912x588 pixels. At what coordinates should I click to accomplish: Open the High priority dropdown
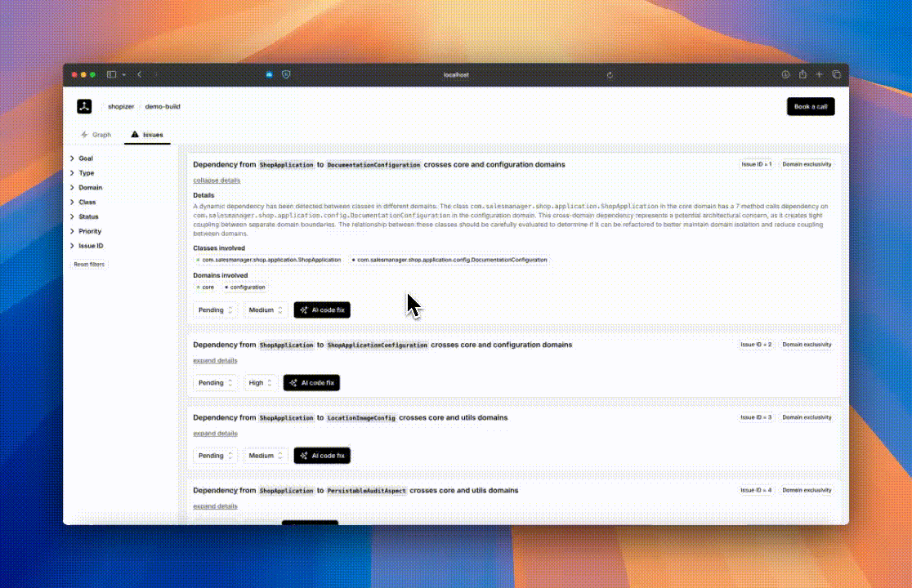pyautogui.click(x=261, y=382)
